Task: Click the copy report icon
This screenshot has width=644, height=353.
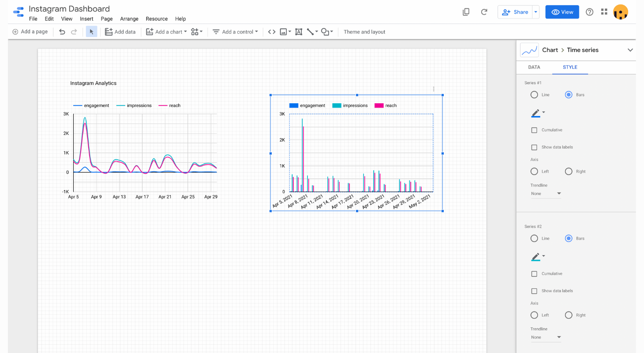Action: click(466, 12)
